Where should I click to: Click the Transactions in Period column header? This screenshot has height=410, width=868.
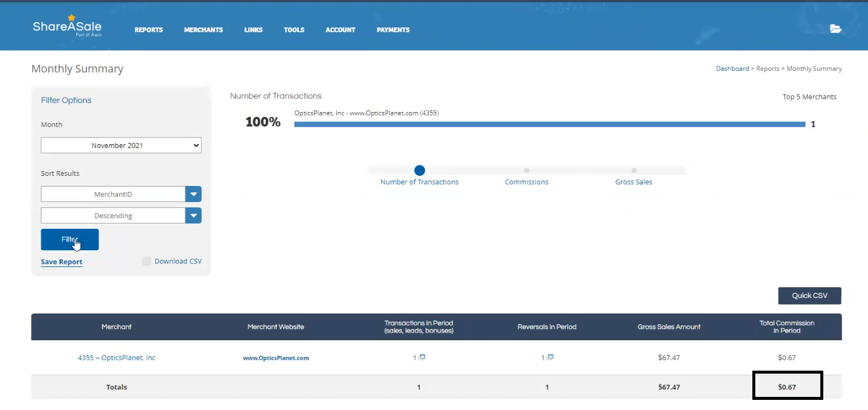418,327
